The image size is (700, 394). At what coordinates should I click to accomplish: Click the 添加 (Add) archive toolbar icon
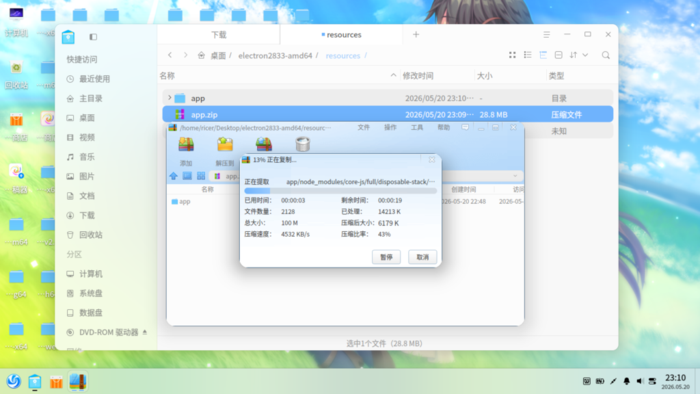coord(186,145)
